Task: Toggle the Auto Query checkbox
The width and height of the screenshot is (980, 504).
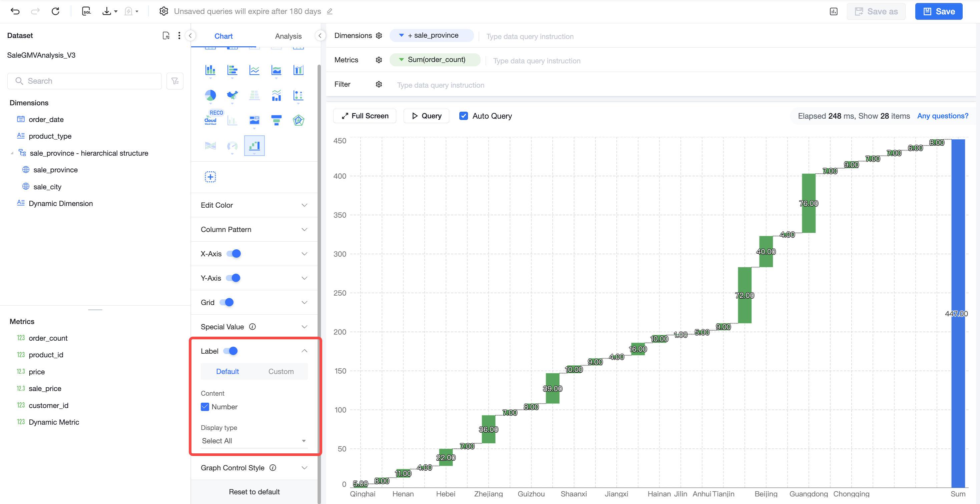Action: point(463,116)
